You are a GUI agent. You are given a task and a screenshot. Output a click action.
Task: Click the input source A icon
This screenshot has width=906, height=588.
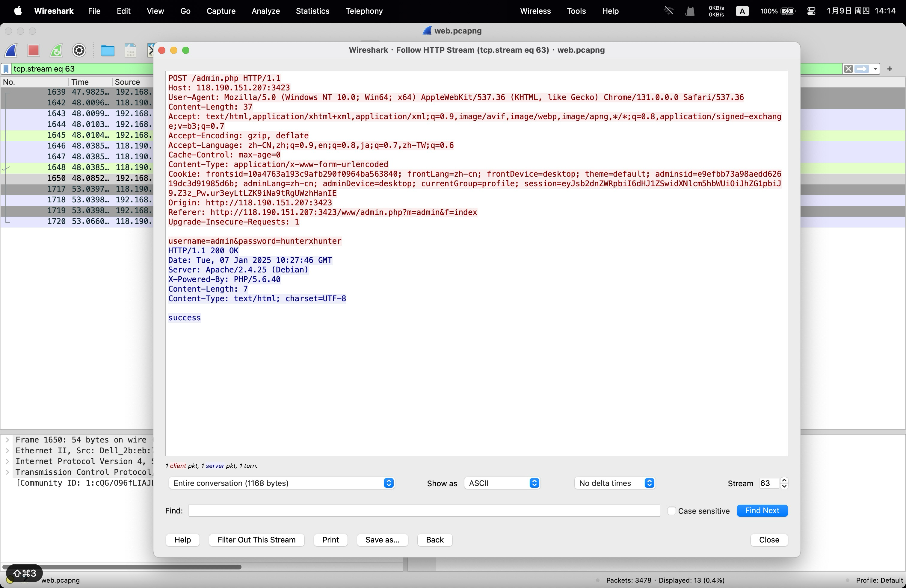click(742, 11)
